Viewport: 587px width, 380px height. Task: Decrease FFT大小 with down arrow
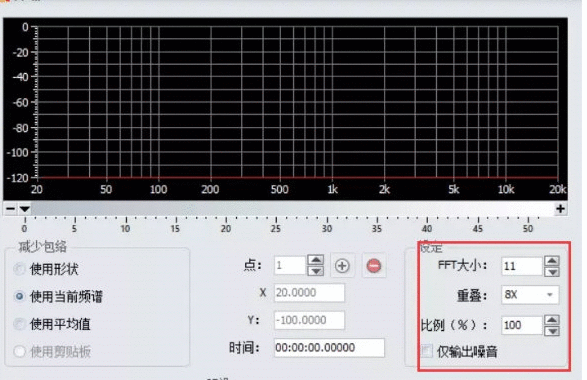point(552,272)
